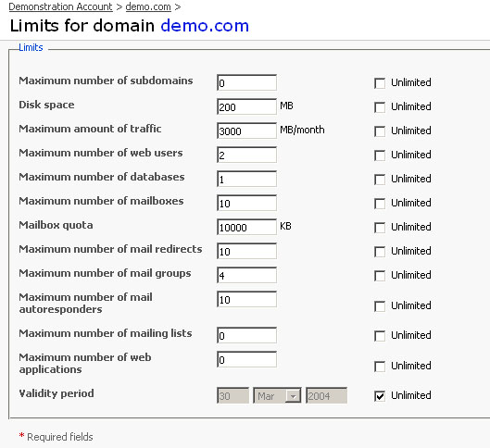Open the Mar month dropdown
Screen dimensions: 490x448
click(x=277, y=395)
